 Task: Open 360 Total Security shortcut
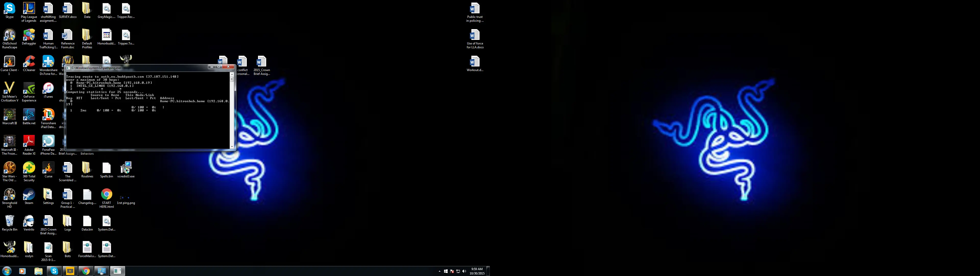pyautogui.click(x=29, y=171)
